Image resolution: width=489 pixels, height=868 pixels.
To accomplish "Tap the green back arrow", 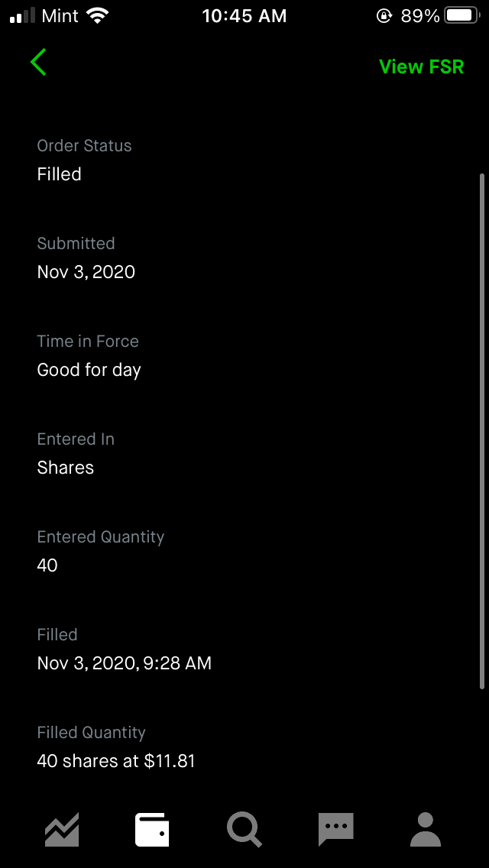I will click(39, 62).
